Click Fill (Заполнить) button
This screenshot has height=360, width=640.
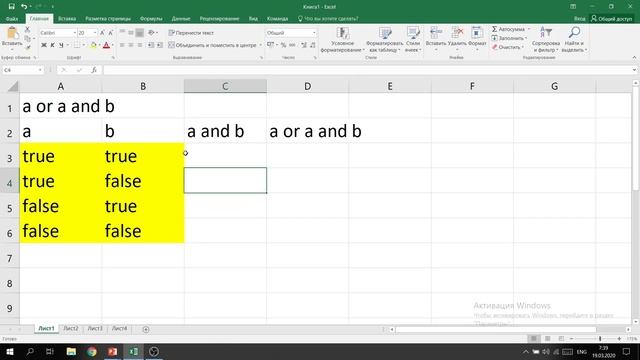509,38
